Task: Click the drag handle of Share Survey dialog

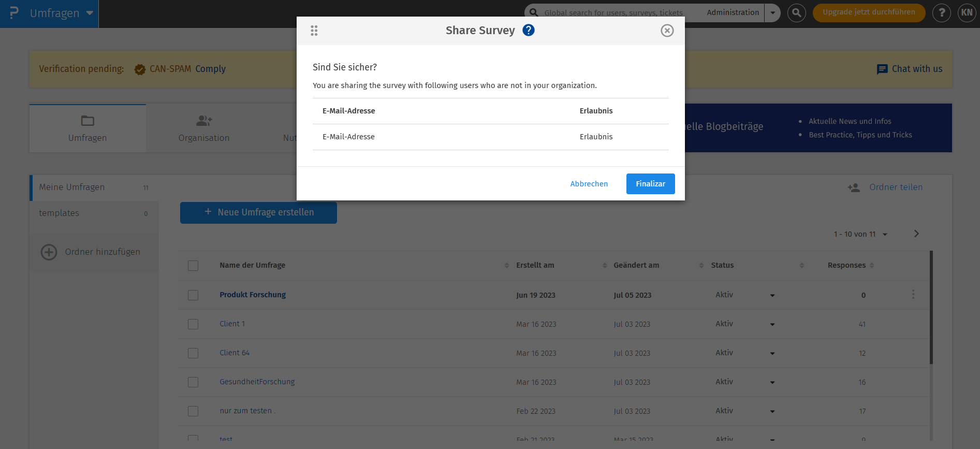Action: tap(314, 31)
